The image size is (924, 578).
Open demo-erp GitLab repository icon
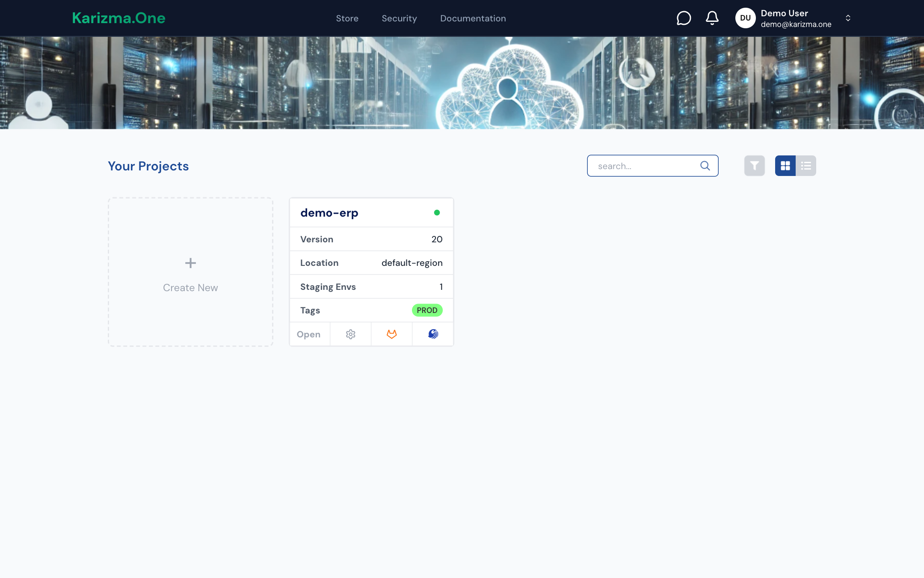click(x=392, y=334)
